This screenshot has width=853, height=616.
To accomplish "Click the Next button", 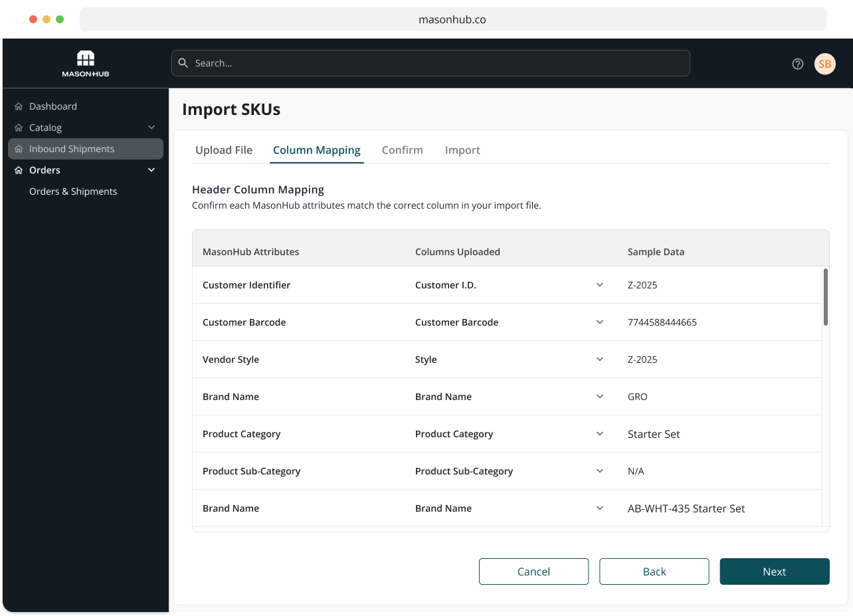I will (774, 571).
